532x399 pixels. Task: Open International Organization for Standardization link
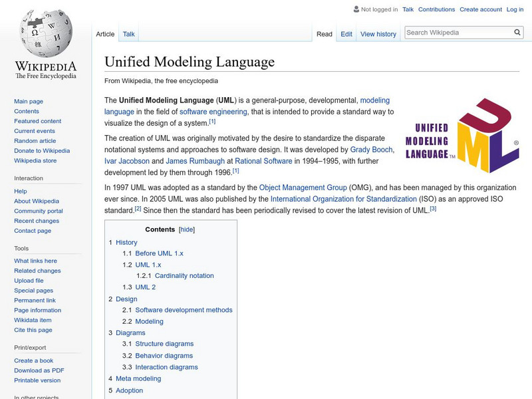tap(343, 199)
